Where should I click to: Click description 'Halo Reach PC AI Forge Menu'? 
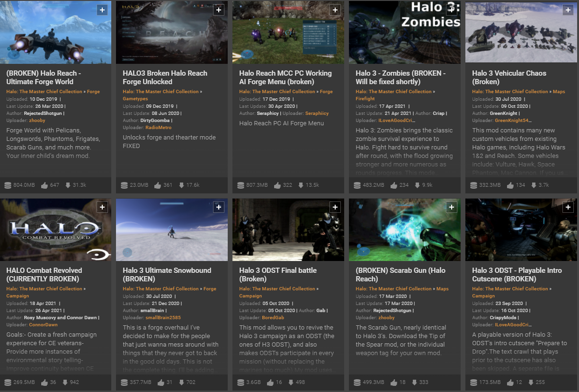(x=282, y=123)
